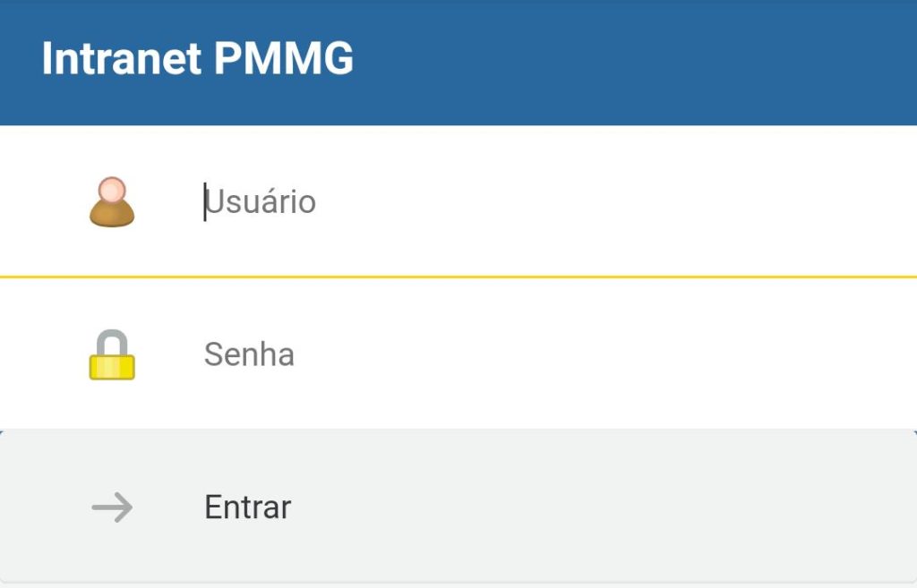The width and height of the screenshot is (917, 588).
Task: Tap the Senha placeholder text
Action: (249, 355)
